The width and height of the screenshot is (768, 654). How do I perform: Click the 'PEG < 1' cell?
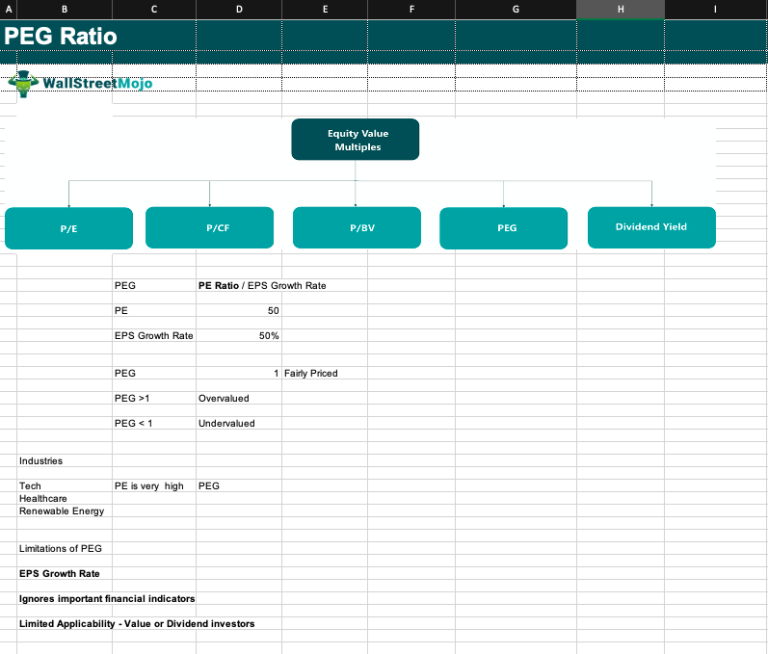click(x=154, y=423)
